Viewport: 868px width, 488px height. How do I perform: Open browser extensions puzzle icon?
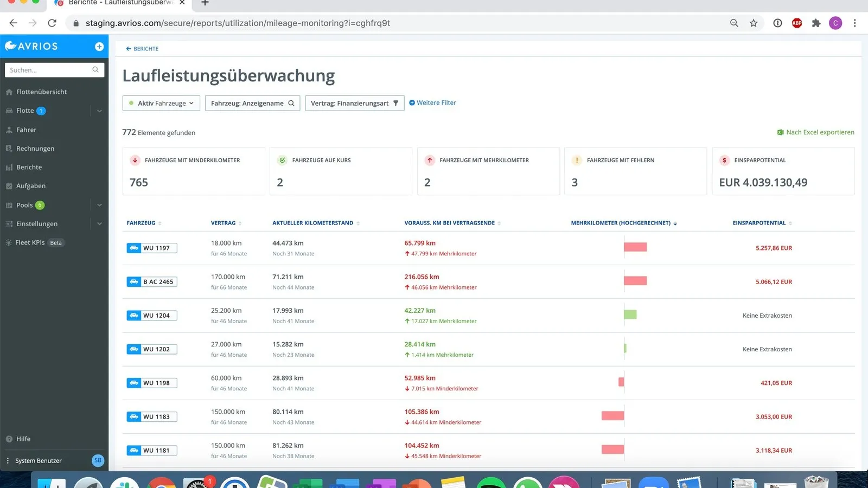pos(816,23)
